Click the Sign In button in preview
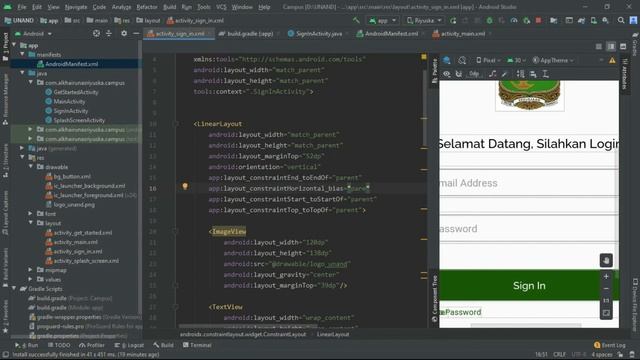640x360 pixels. [529, 285]
